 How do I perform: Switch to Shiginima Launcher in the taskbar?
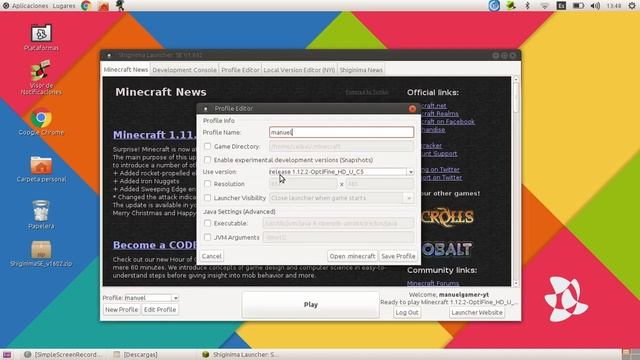(x=241, y=355)
